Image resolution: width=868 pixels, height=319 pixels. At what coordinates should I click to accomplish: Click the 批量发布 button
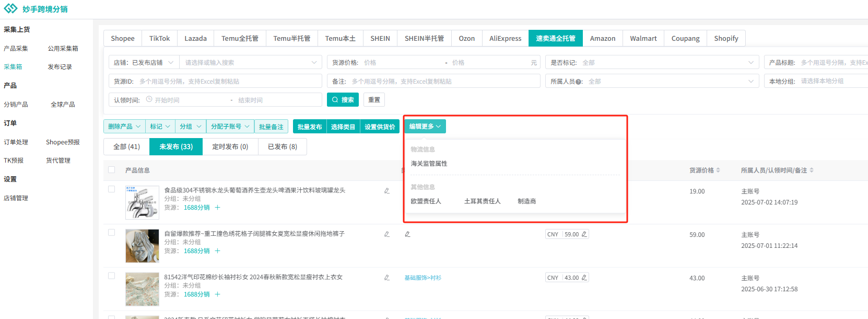(x=310, y=127)
